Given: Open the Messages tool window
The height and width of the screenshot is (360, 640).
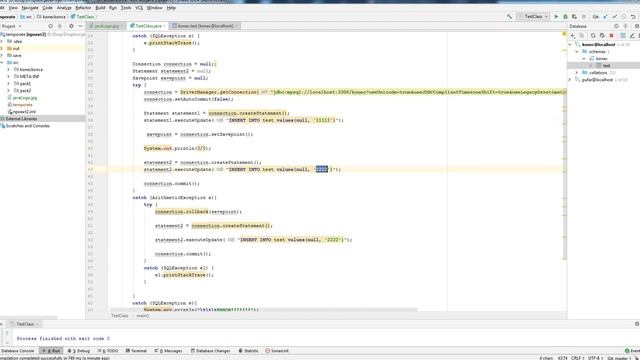Looking at the screenshot, I should tap(168, 351).
